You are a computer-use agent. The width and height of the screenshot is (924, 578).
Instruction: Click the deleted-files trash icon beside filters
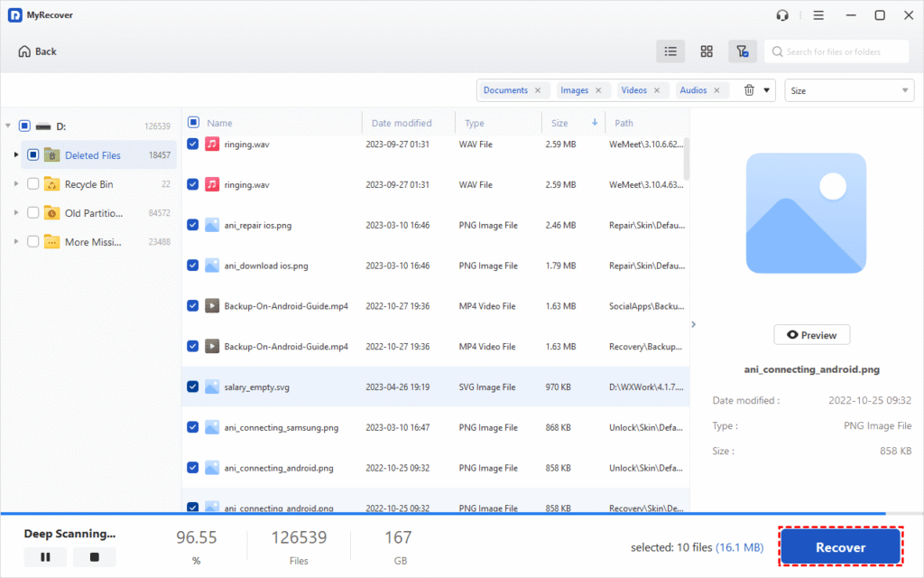[x=749, y=89]
